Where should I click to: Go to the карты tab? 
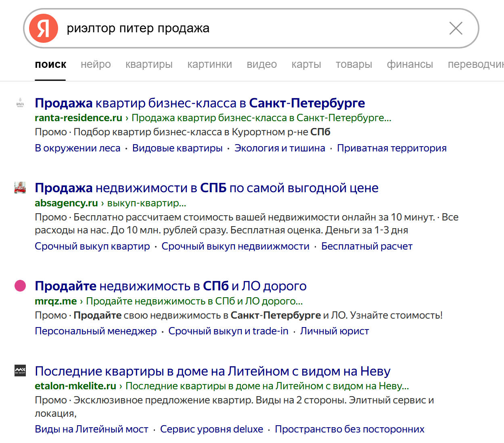pyautogui.click(x=306, y=65)
